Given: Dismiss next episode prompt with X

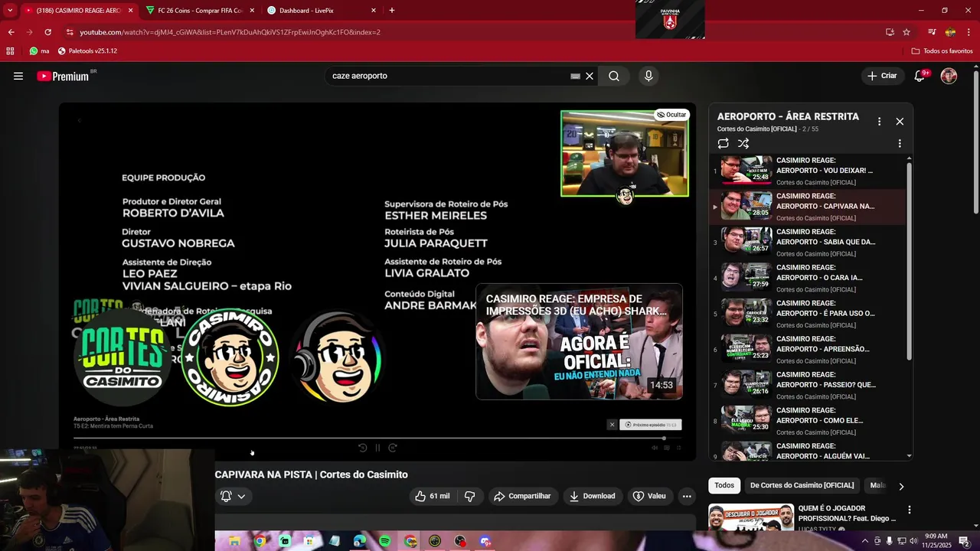Looking at the screenshot, I should coord(612,425).
